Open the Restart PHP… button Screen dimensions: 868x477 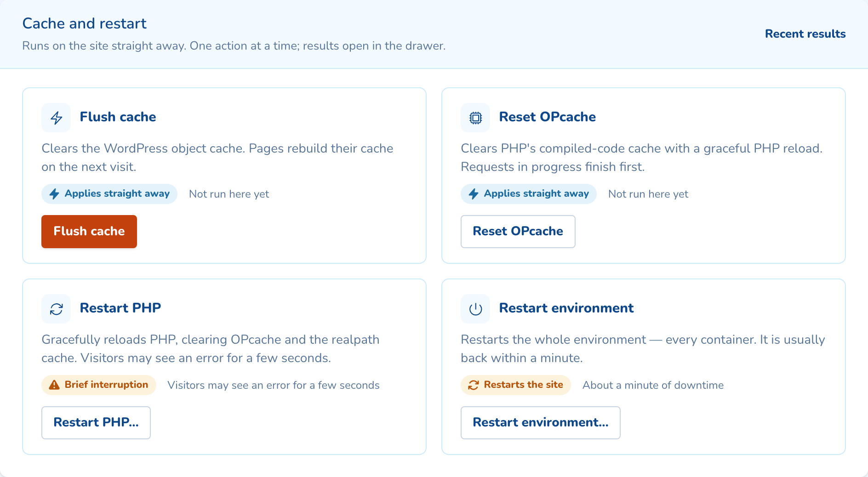[x=96, y=423]
